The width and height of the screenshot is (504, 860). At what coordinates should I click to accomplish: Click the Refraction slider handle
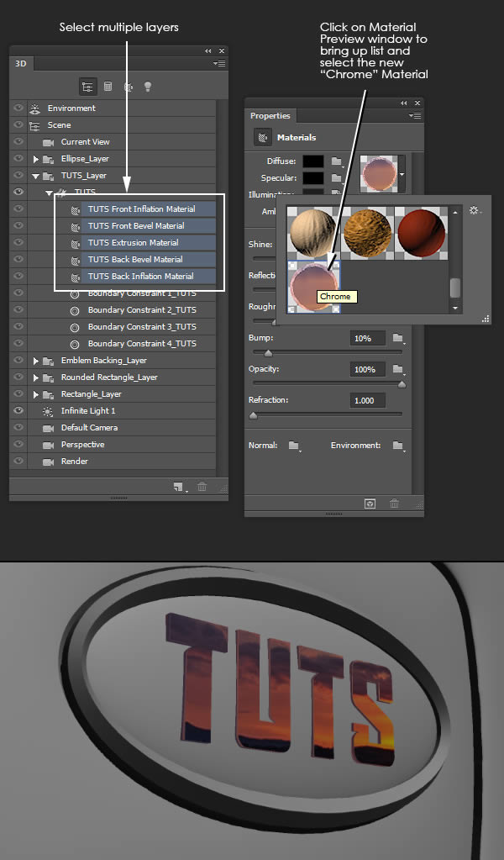[253, 416]
